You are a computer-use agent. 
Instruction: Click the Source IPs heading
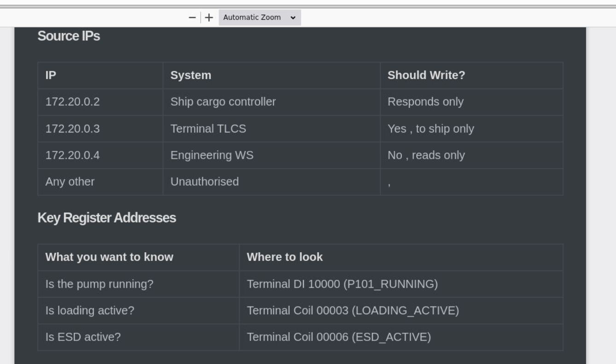click(x=69, y=36)
